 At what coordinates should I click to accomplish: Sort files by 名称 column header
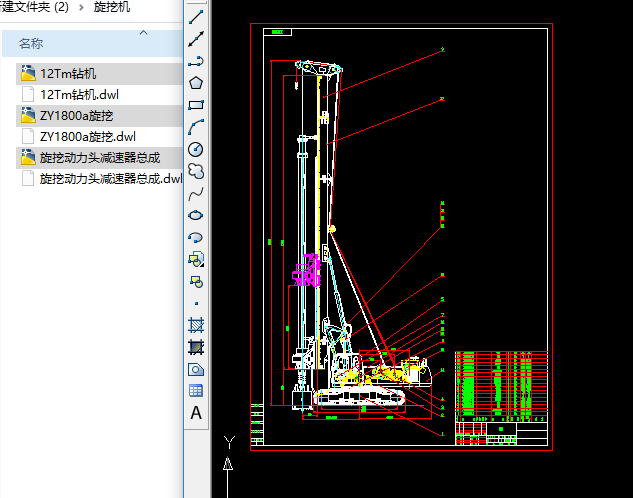pyautogui.click(x=32, y=44)
